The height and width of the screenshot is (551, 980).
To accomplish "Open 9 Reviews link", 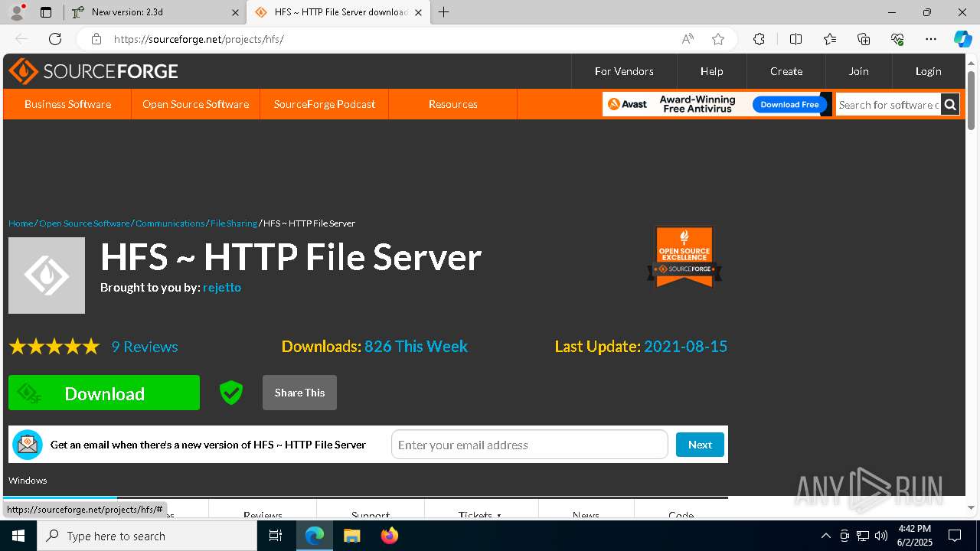I will click(x=145, y=347).
